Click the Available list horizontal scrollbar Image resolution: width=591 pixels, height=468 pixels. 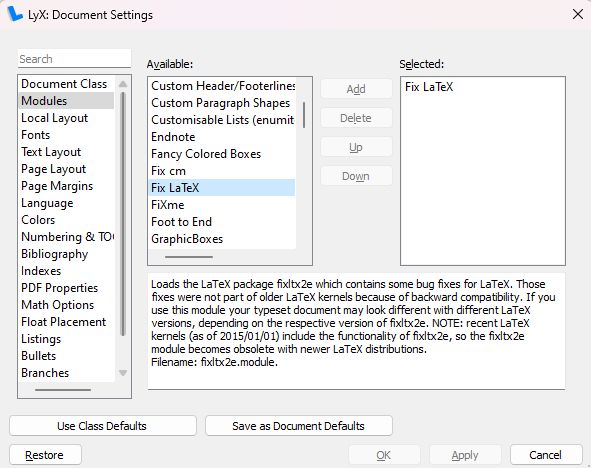click(189, 257)
